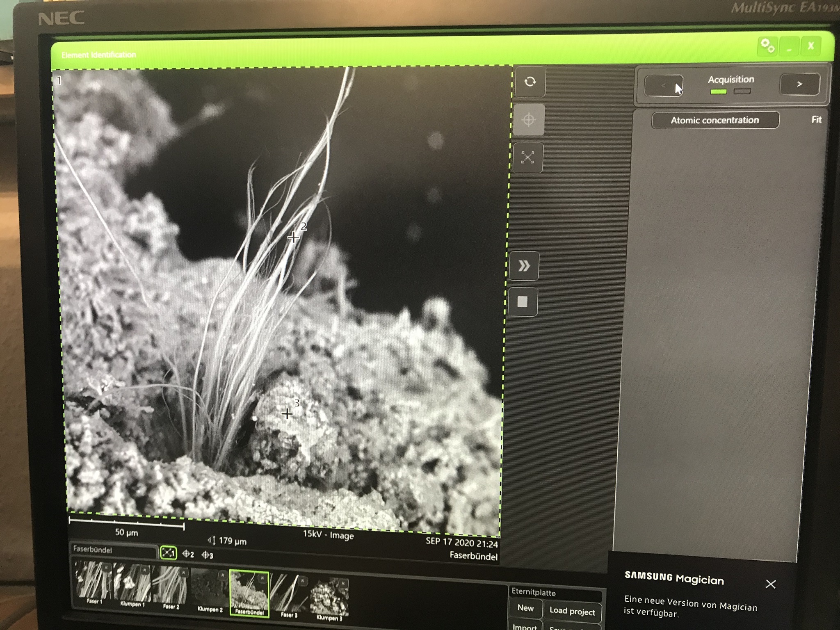This screenshot has width=840, height=630.
Task: Stop the acquisition with square button
Action: pyautogui.click(x=522, y=302)
